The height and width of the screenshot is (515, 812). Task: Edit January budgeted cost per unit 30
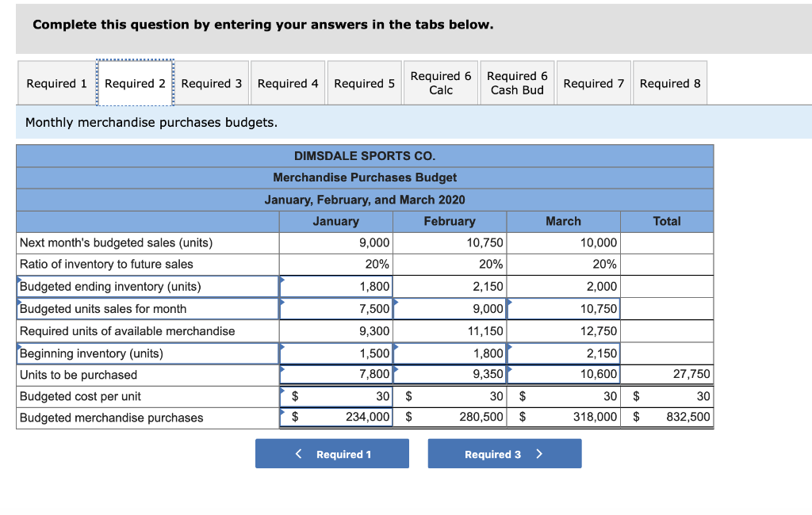click(x=335, y=396)
